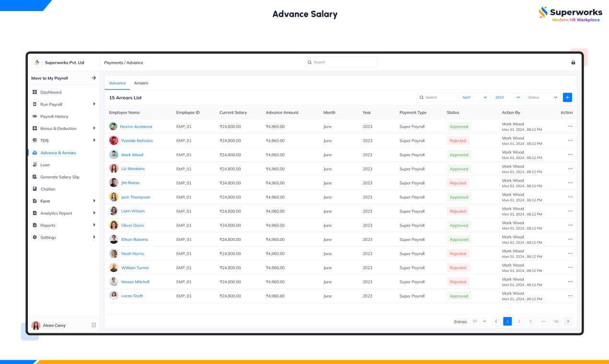
Task: Open Mark Wood employee name link
Action: [132, 155]
